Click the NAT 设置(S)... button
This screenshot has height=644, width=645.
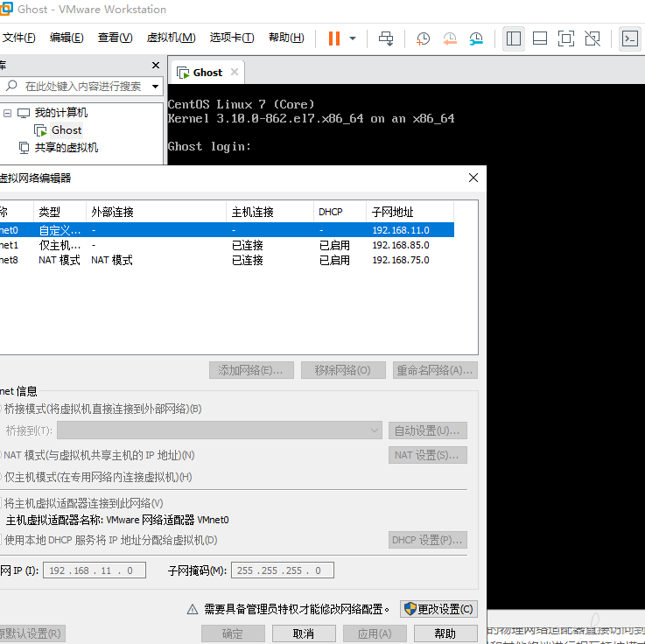[x=428, y=455]
